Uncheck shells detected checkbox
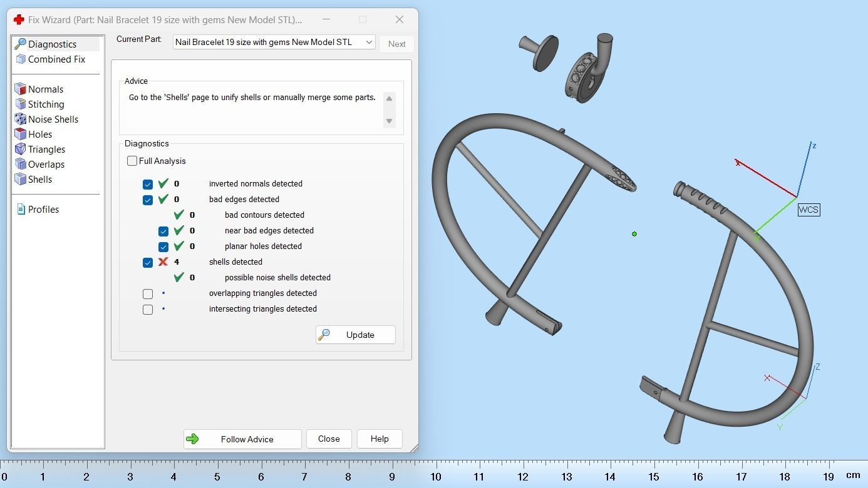The image size is (868, 488). (148, 262)
